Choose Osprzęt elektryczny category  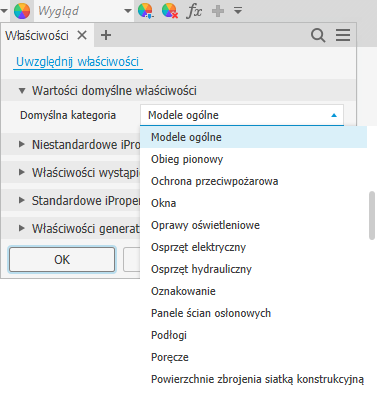pos(253,247)
